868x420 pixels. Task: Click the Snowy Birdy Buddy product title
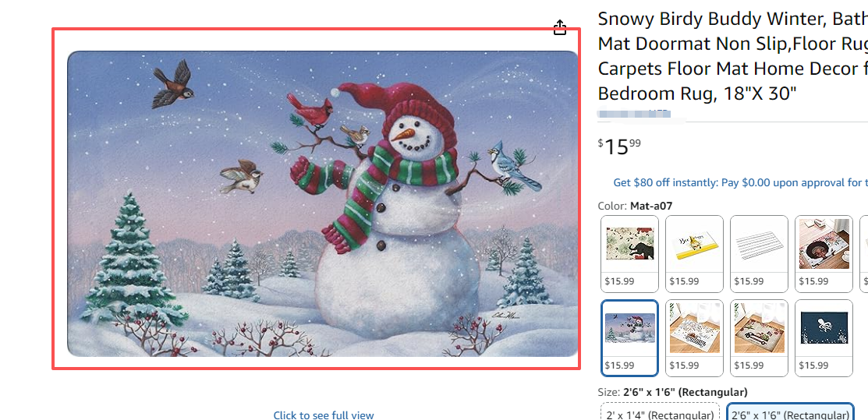(733, 56)
